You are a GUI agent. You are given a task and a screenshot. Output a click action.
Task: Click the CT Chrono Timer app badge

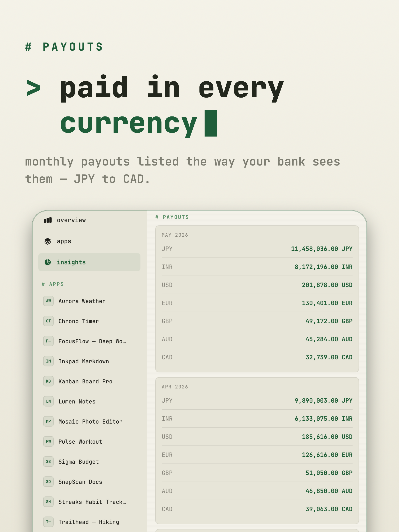pos(48,321)
